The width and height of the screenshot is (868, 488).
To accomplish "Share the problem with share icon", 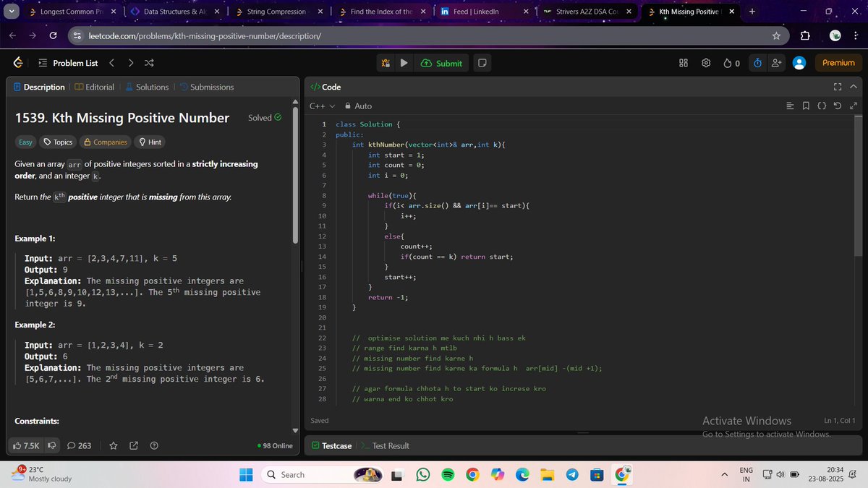I will click(133, 445).
